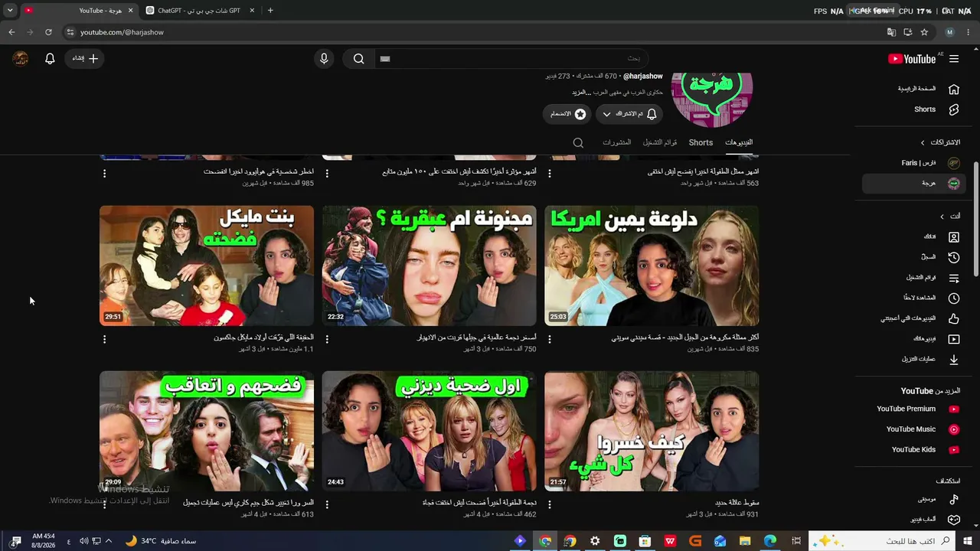Open a new browser tab

coord(270,11)
